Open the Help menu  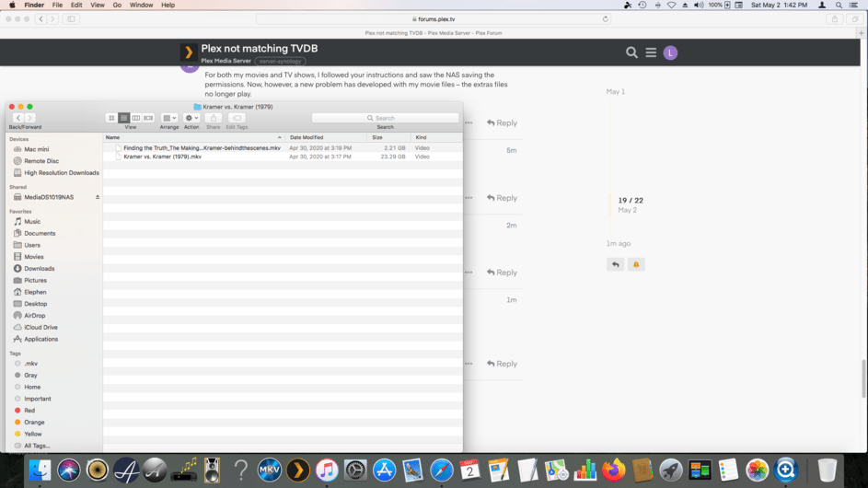pos(168,5)
